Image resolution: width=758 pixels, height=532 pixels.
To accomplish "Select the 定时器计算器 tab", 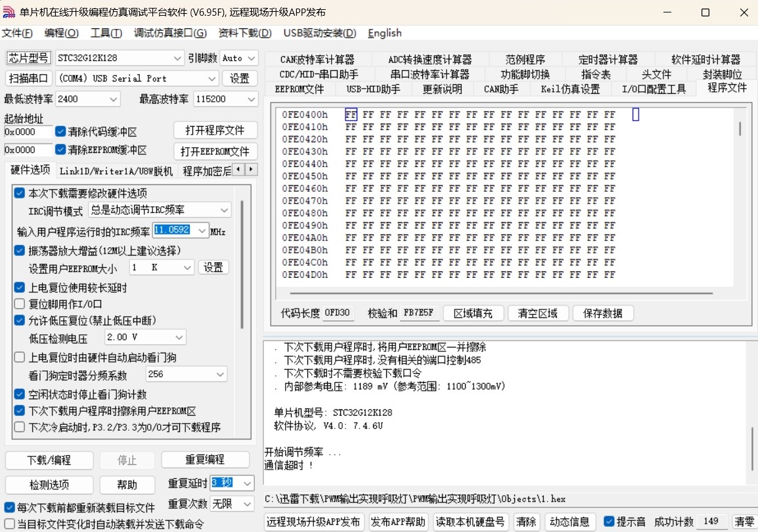I will pyautogui.click(x=608, y=59).
